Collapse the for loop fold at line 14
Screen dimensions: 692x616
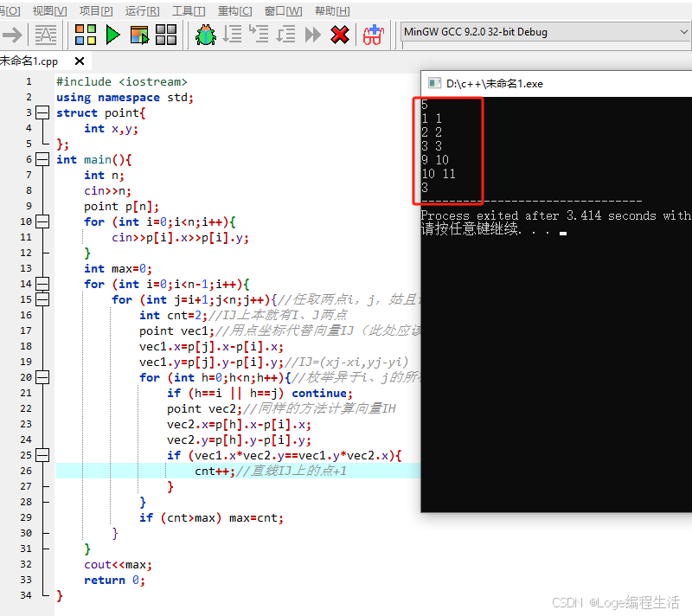42,284
